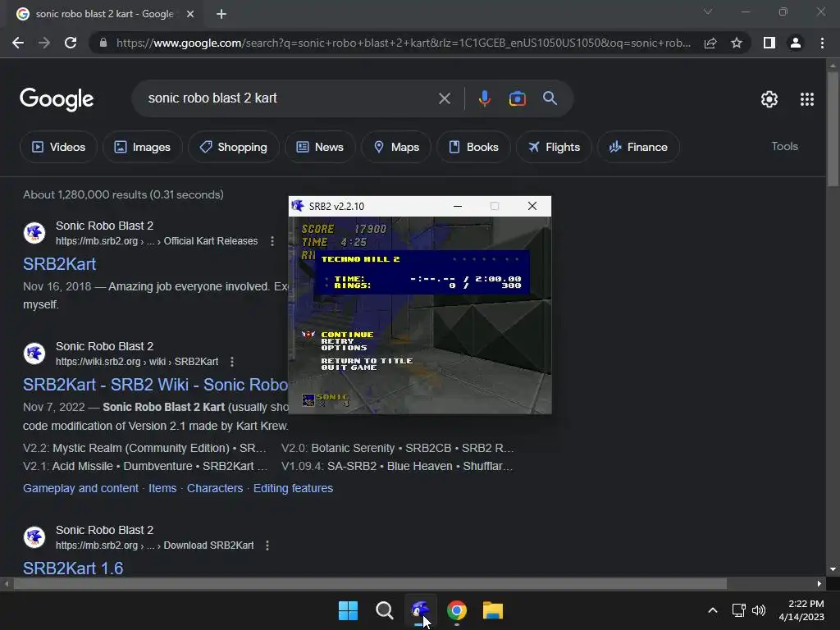Viewport: 840px width, 630px height.
Task: Open the Items sitelink
Action: pyautogui.click(x=162, y=488)
